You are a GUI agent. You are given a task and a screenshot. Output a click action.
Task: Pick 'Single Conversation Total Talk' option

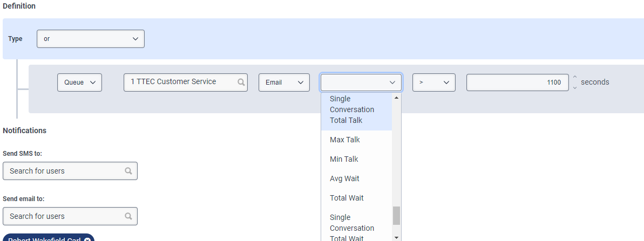352,109
